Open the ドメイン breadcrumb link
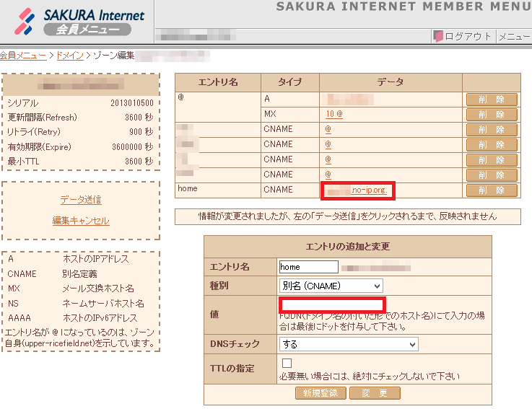This screenshot has height=409, width=532. 70,55
